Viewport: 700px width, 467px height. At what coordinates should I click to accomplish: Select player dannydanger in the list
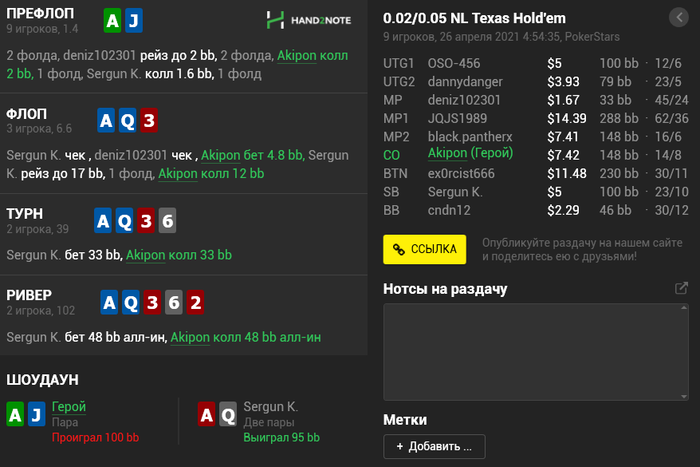(465, 82)
